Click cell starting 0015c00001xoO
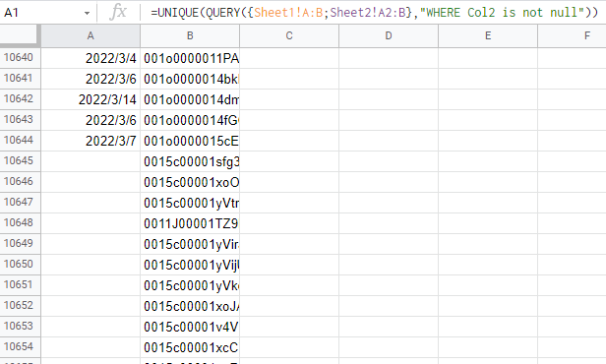 click(x=190, y=182)
